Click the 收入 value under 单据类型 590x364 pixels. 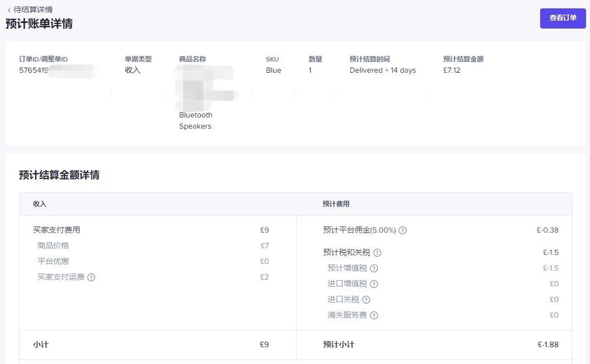point(133,70)
